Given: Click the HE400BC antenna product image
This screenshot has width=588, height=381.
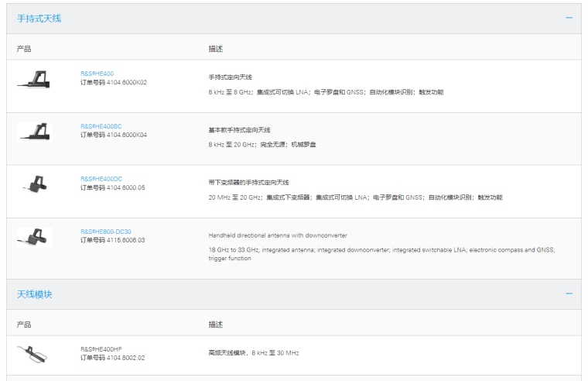Looking at the screenshot, I should 32,131.
